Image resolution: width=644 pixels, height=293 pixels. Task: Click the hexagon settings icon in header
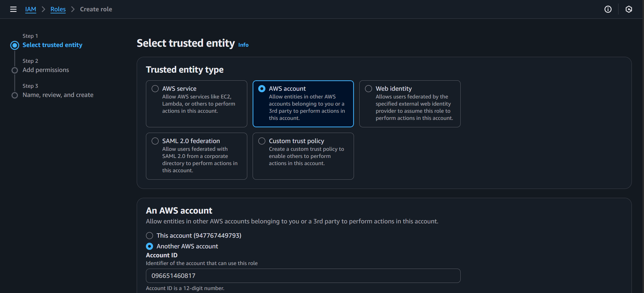pos(629,9)
